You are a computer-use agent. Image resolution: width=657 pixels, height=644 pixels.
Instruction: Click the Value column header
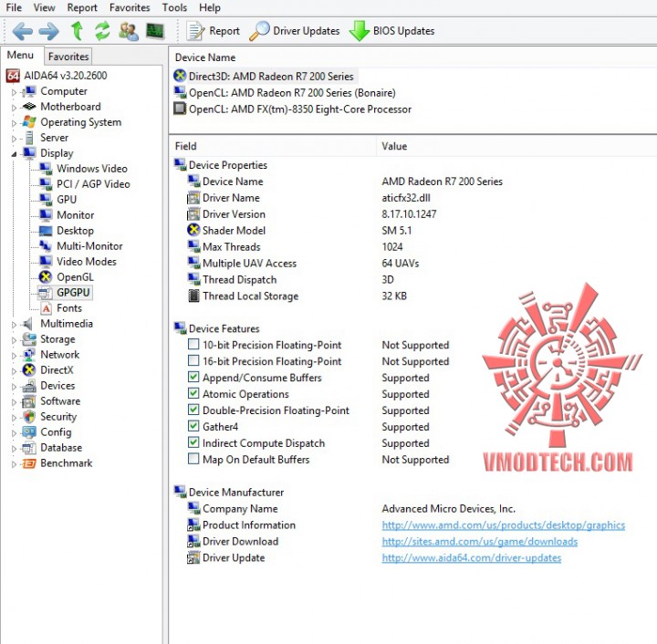tap(516, 146)
